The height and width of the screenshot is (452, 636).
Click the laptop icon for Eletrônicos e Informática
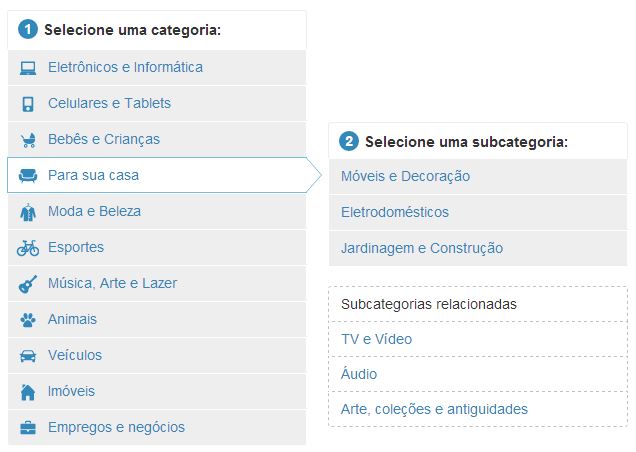pos(28,68)
